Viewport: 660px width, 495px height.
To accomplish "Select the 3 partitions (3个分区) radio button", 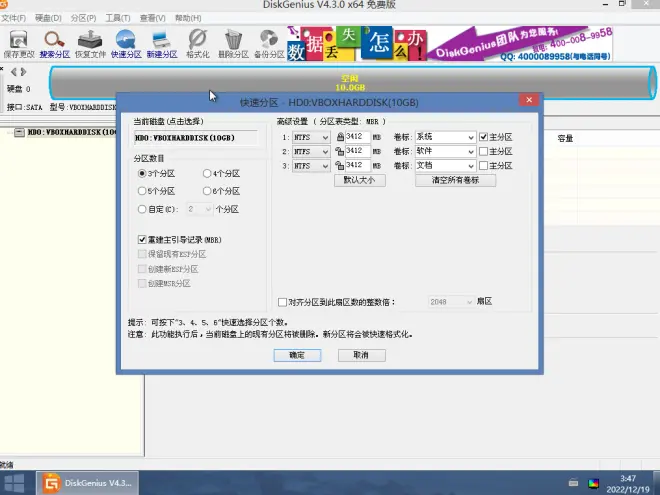I will click(x=142, y=173).
